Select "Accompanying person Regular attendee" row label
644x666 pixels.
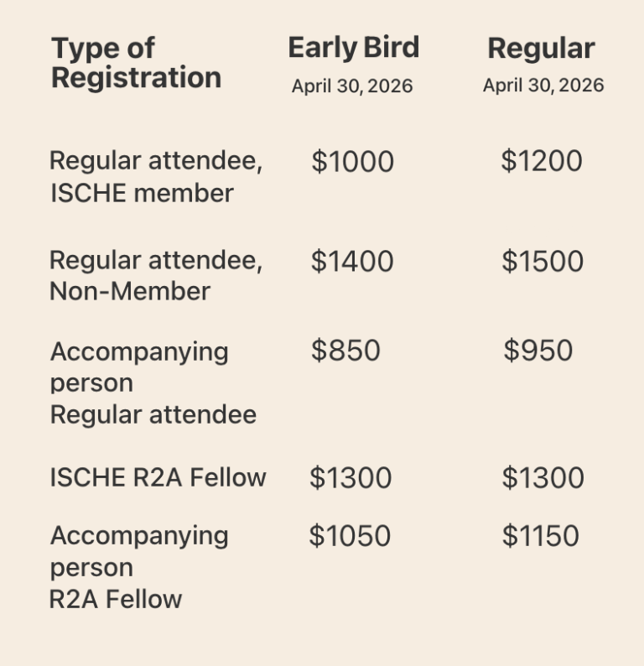[153, 382]
